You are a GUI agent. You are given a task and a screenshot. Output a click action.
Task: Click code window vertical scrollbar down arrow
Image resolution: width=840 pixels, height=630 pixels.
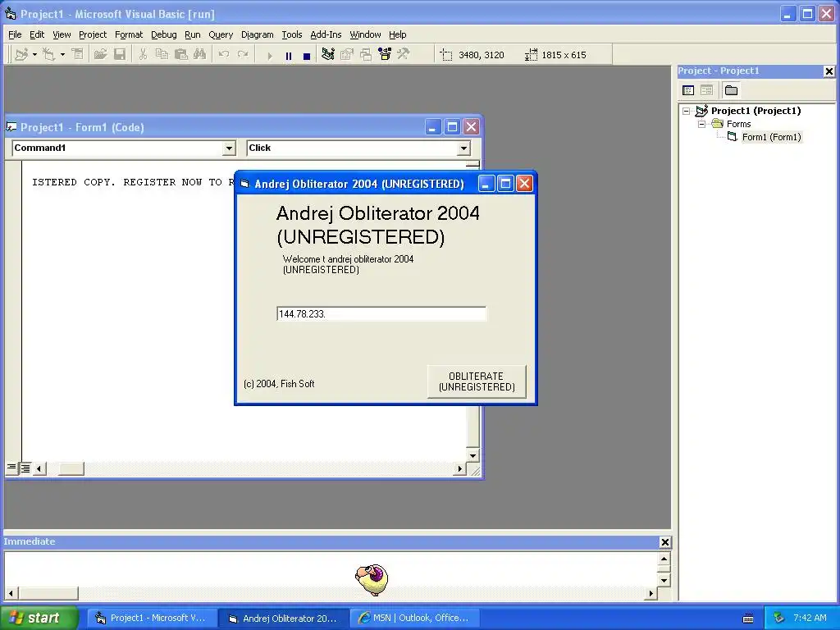[472, 456]
